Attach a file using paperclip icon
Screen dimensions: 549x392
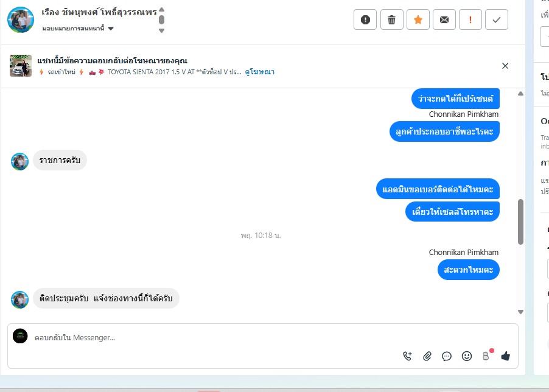point(427,356)
